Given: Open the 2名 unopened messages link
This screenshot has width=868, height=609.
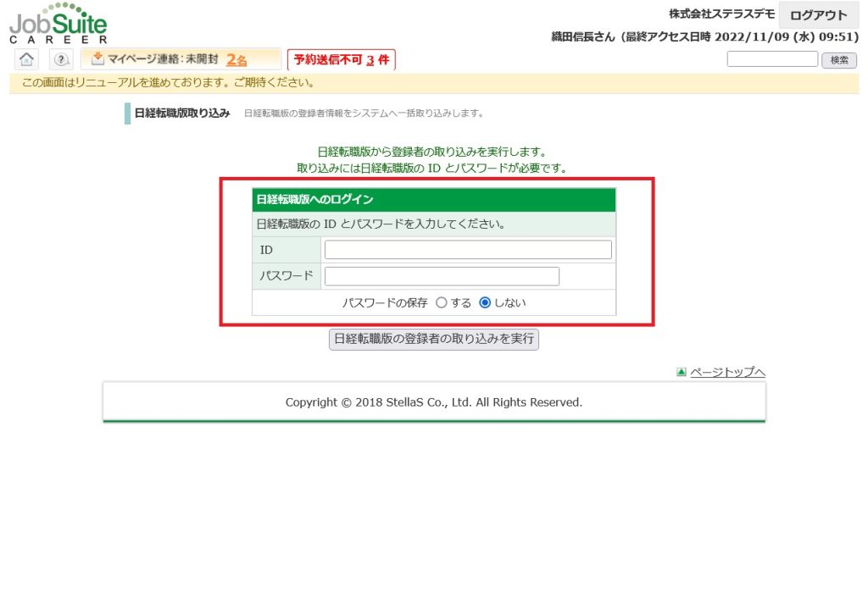Looking at the screenshot, I should click(236, 60).
